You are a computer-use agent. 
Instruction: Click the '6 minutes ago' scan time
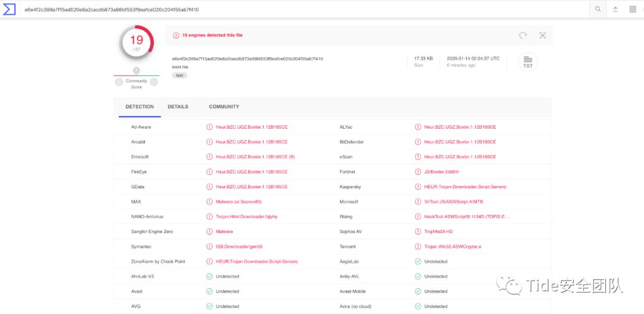(x=461, y=66)
